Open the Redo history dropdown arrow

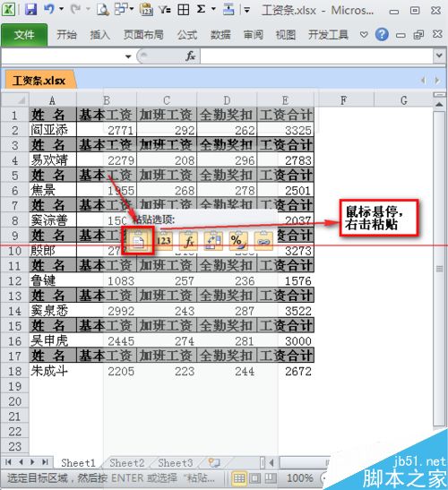coord(88,9)
